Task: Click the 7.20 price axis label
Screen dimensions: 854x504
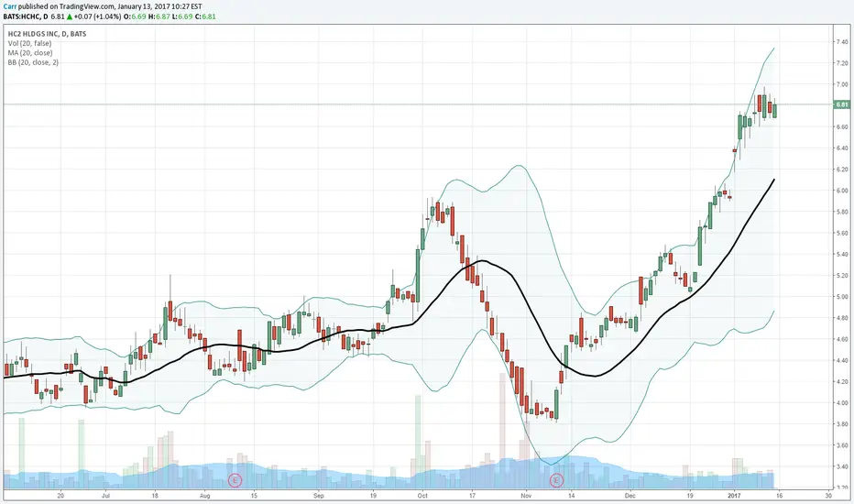Action: click(841, 63)
